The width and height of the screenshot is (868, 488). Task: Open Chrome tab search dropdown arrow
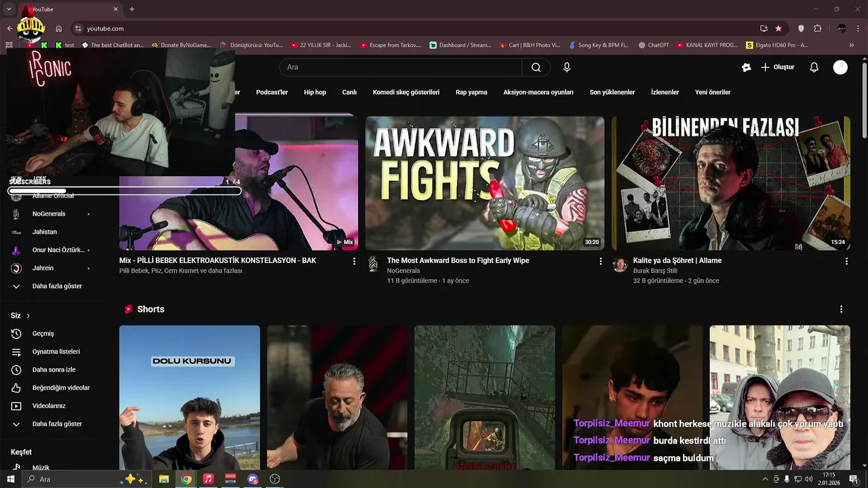tap(9, 9)
